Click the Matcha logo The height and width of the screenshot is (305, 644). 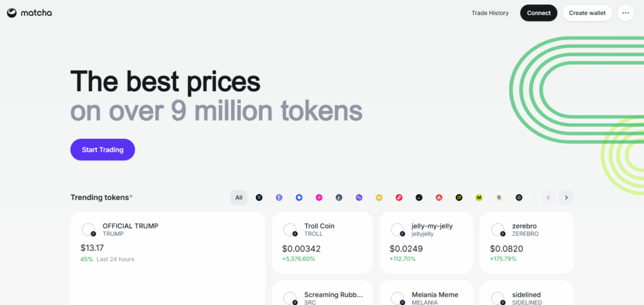(x=30, y=13)
